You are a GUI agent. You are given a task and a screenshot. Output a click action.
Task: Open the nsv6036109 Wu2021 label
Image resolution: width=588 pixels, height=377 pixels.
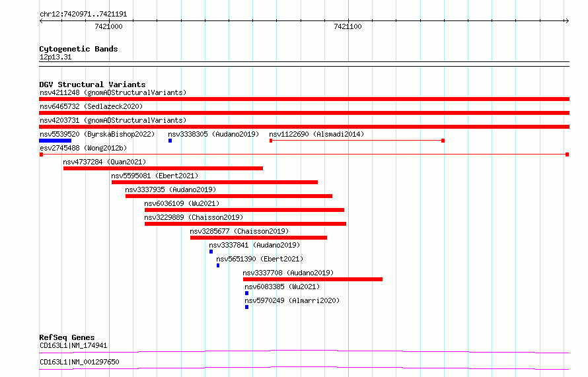coord(182,203)
